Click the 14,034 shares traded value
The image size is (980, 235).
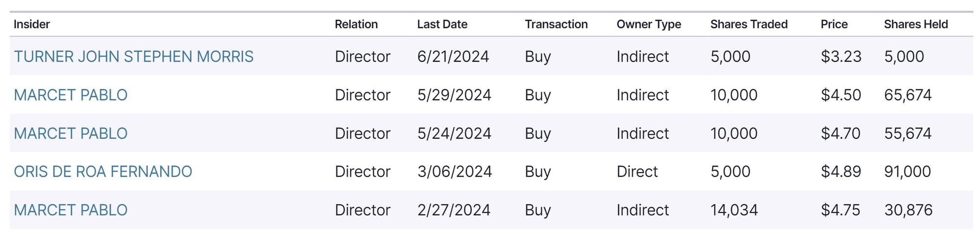734,209
